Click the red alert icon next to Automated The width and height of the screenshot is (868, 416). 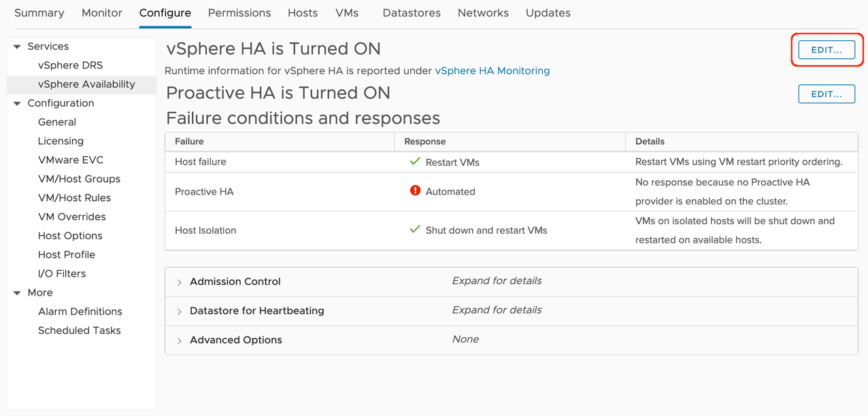click(415, 191)
